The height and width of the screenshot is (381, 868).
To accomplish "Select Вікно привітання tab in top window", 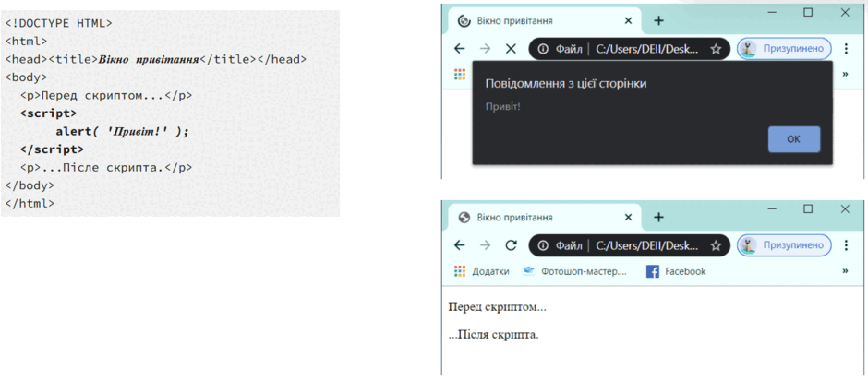I will [x=545, y=20].
